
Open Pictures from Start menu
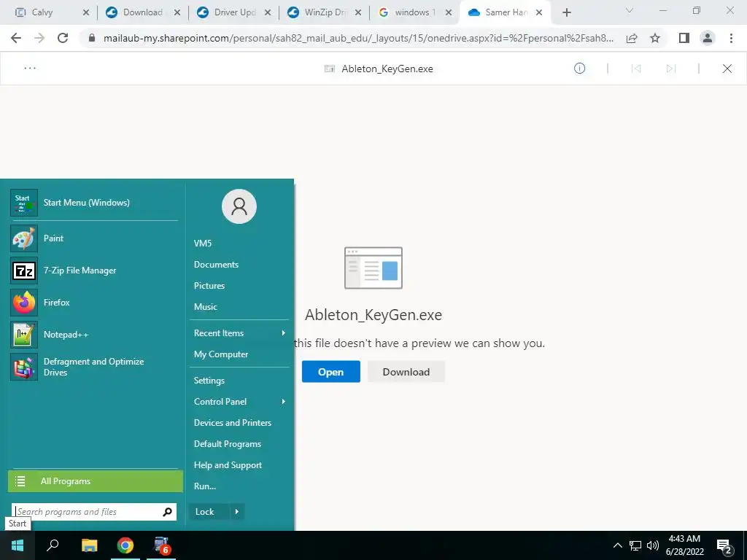click(x=209, y=286)
